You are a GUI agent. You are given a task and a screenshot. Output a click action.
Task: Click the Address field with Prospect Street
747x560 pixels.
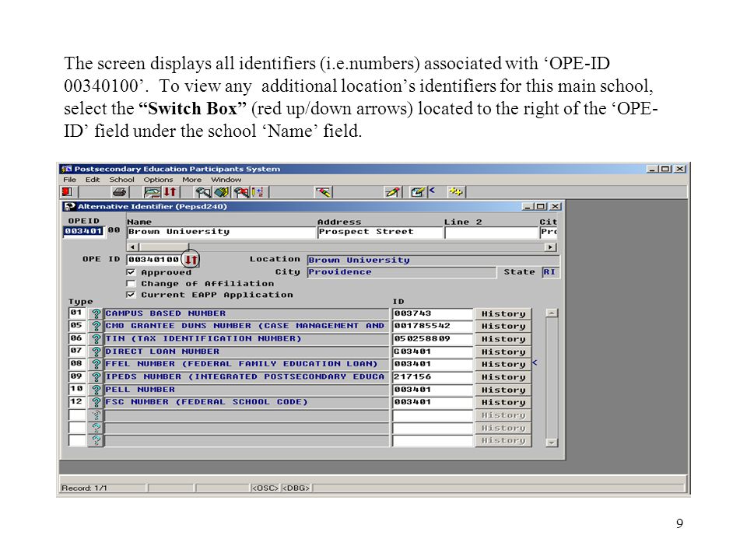[x=380, y=232]
